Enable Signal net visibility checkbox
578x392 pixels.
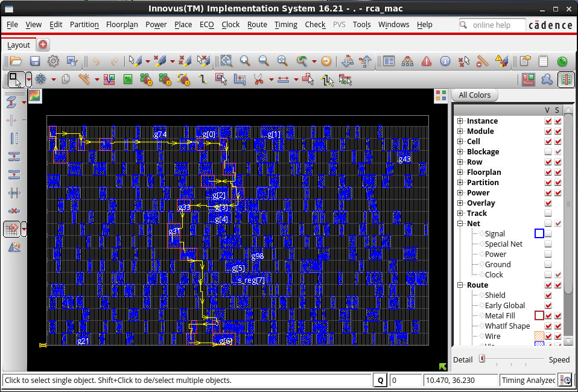(548, 233)
